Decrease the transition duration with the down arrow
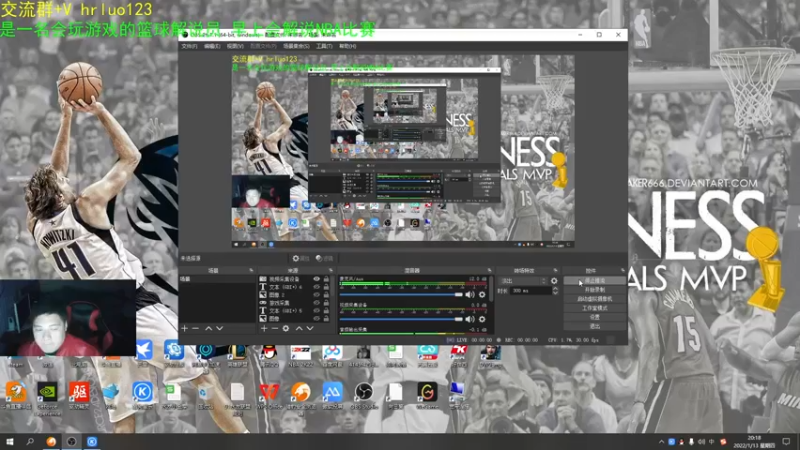 point(555,293)
